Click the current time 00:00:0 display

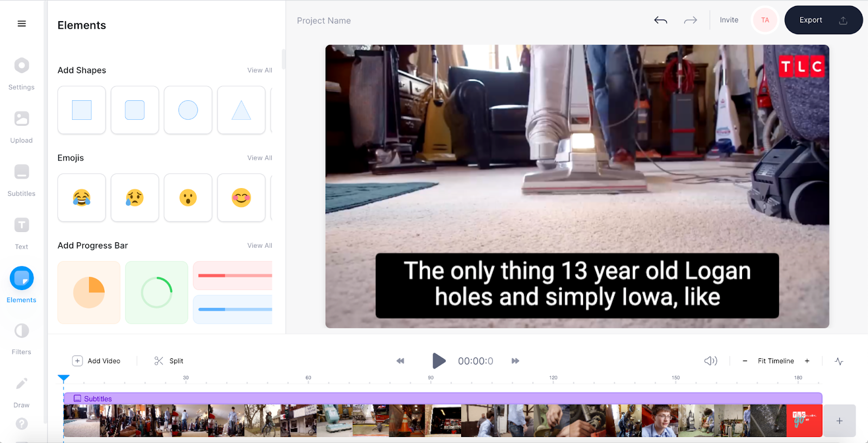(476, 361)
